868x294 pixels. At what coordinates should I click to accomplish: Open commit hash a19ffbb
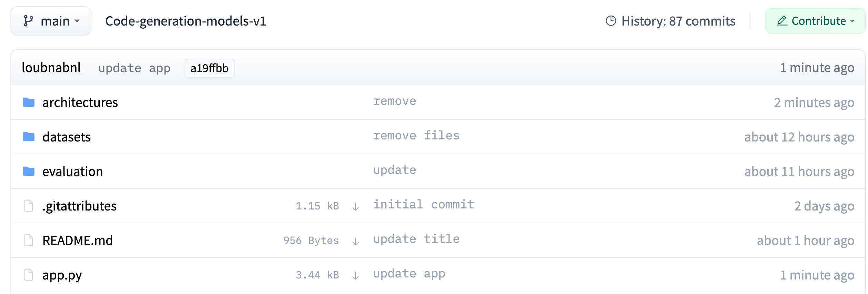tap(209, 68)
